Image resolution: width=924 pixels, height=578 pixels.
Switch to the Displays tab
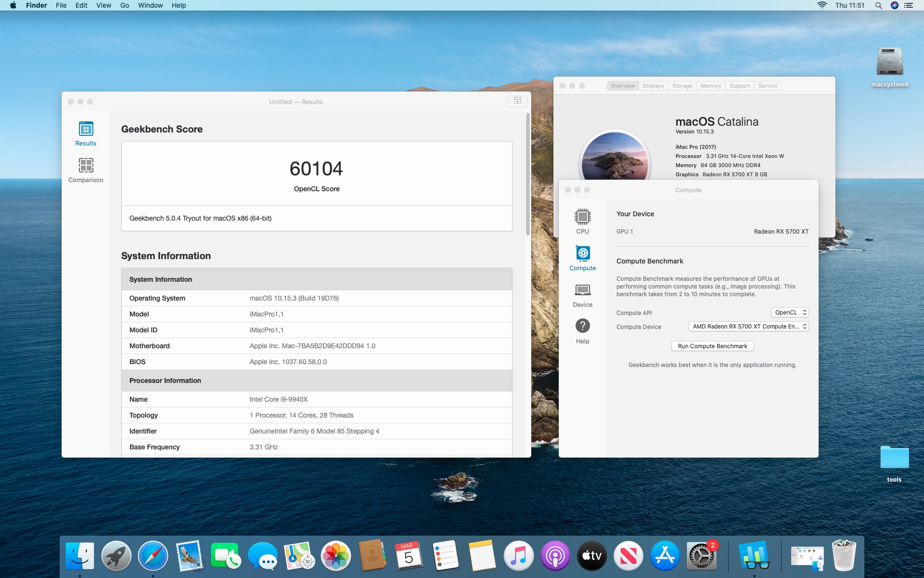pos(653,86)
